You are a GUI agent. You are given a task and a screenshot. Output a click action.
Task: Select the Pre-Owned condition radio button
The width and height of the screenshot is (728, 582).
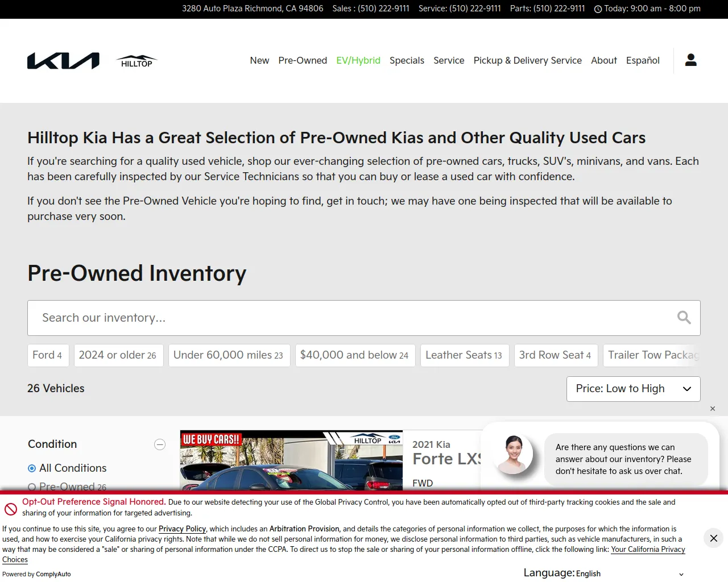click(32, 487)
